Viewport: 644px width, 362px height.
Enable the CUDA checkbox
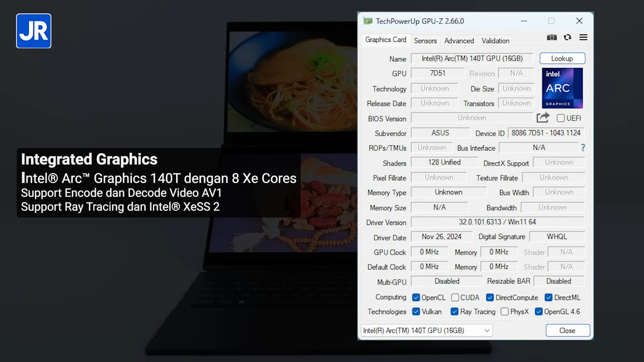(x=455, y=297)
